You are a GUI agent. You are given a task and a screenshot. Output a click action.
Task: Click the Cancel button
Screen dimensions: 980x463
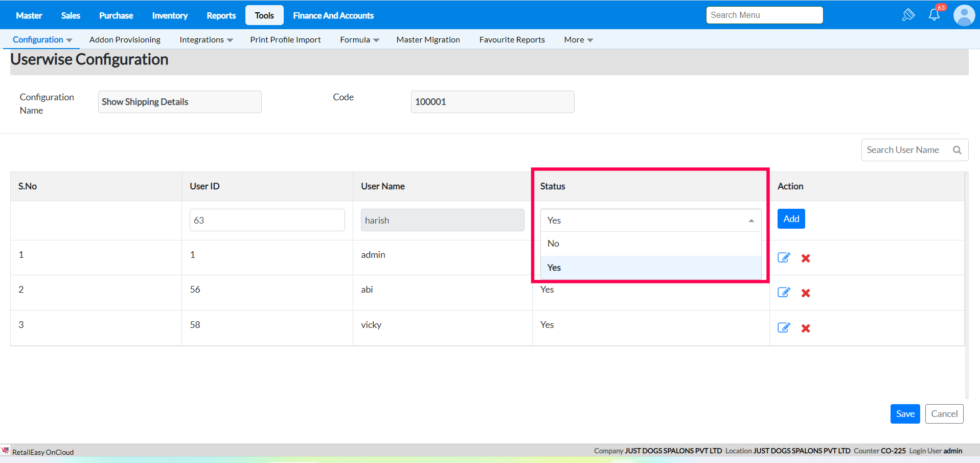click(944, 414)
